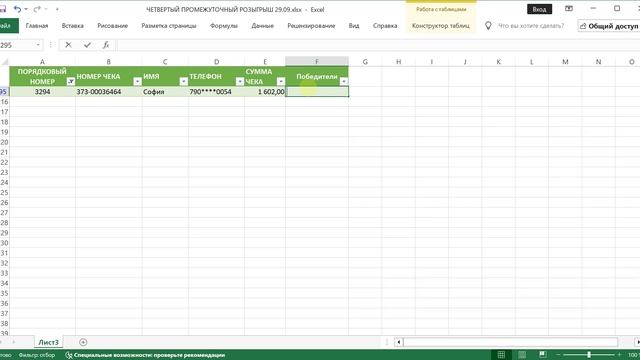Select the cell with amount 1 602,00
The image size is (640, 360).
point(265,92)
